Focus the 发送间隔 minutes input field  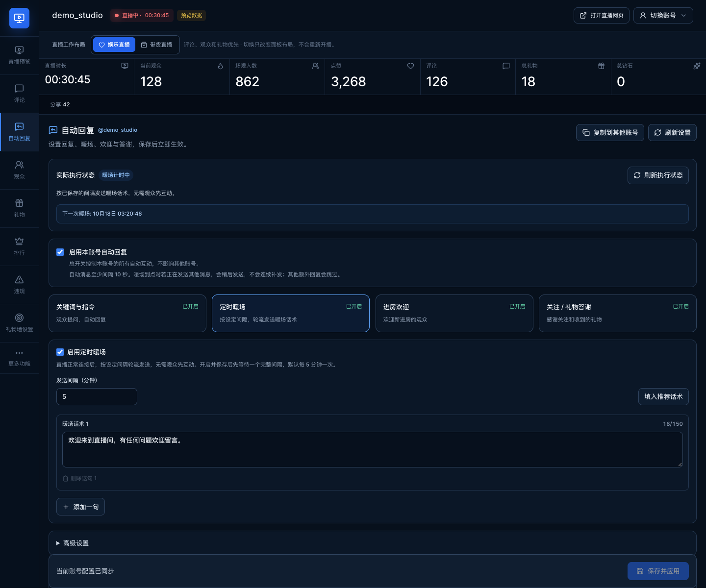pyautogui.click(x=97, y=396)
